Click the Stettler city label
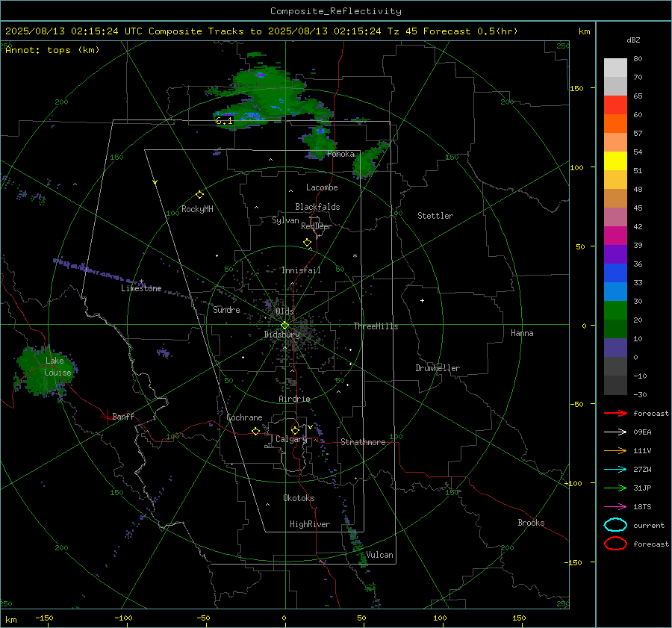This screenshot has width=672, height=628. pyautogui.click(x=435, y=216)
